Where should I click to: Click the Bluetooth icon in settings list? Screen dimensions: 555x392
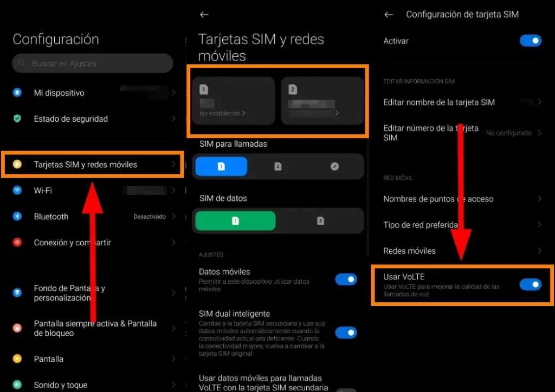pyautogui.click(x=17, y=217)
